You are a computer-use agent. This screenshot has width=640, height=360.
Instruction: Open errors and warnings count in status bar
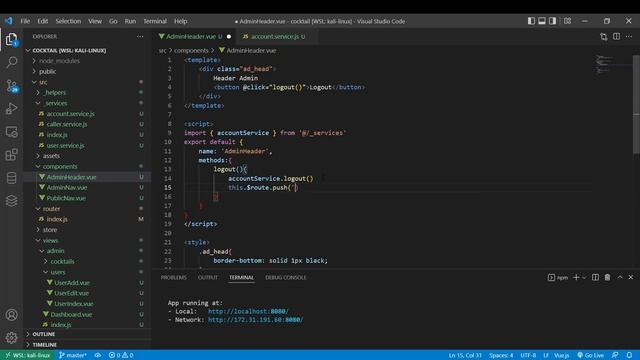pyautogui.click(x=121, y=355)
